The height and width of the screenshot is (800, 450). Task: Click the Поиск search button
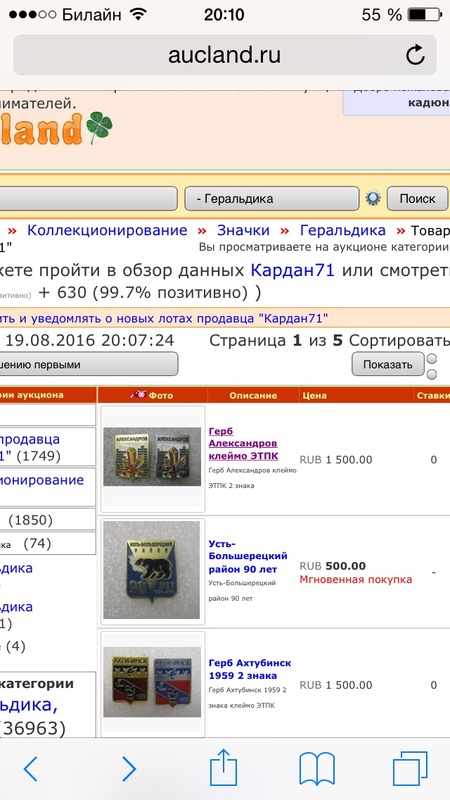click(x=417, y=198)
